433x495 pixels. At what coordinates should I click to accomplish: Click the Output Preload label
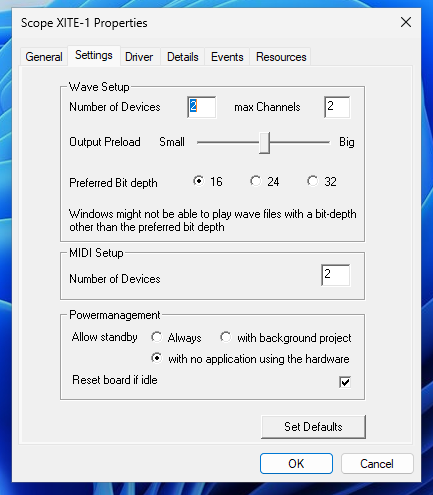coord(105,142)
